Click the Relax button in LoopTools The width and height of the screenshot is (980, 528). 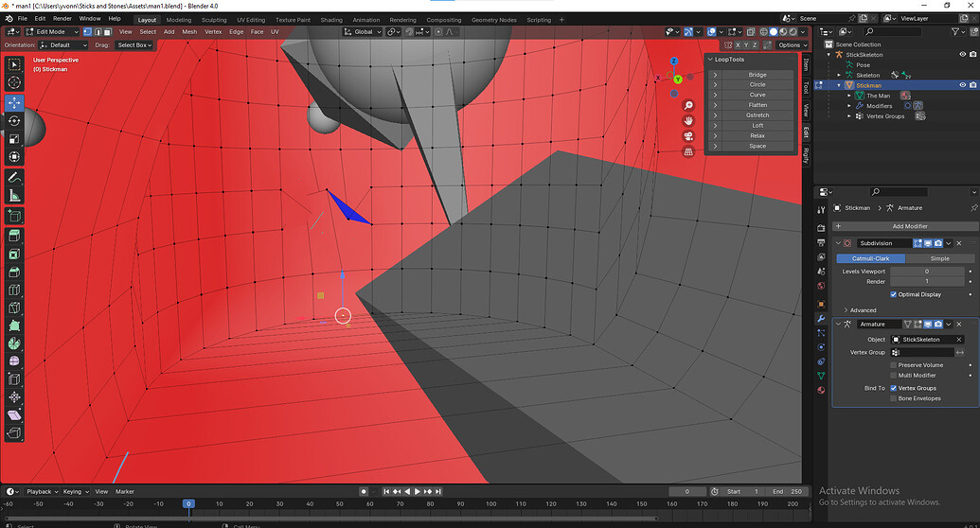[x=757, y=135]
